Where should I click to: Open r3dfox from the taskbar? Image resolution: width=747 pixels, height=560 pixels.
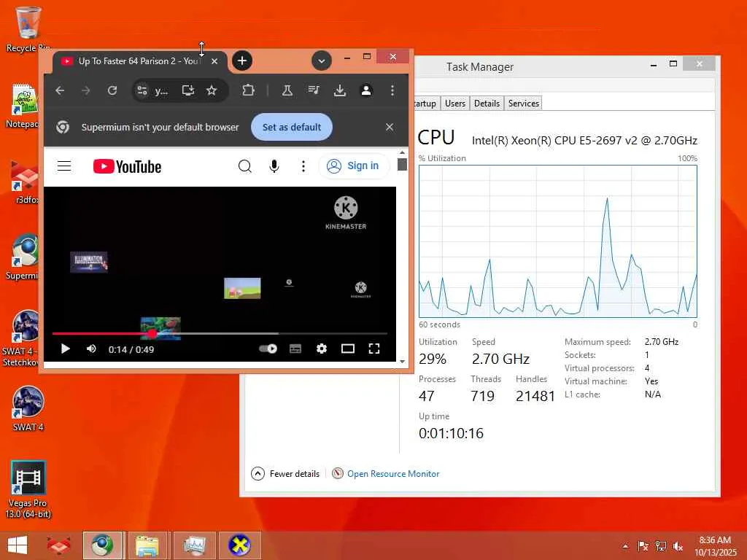[x=58, y=545]
